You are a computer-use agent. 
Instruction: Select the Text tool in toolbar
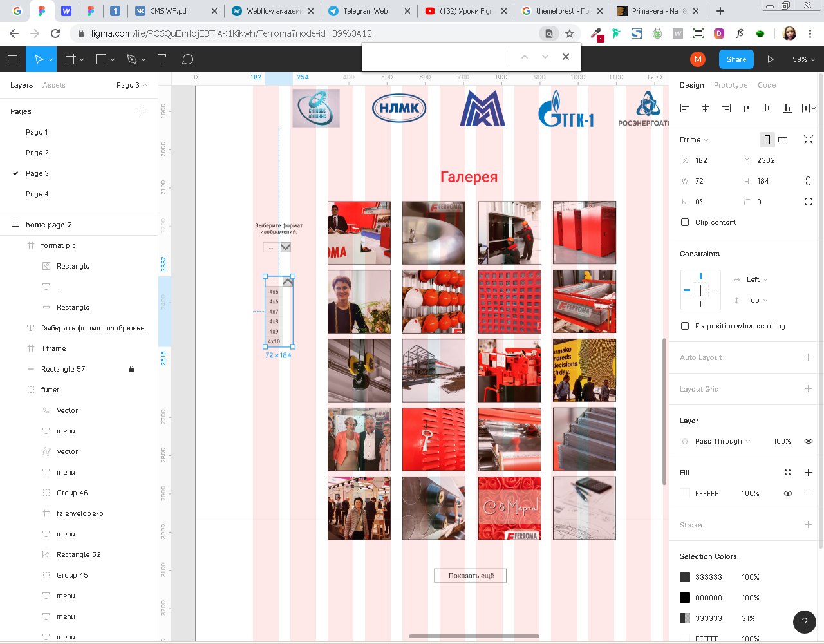[162, 59]
